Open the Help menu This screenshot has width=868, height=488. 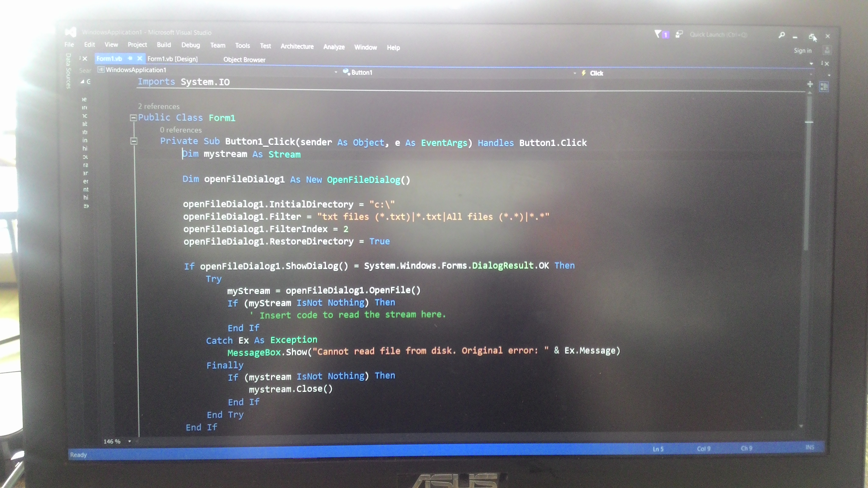[x=393, y=47]
